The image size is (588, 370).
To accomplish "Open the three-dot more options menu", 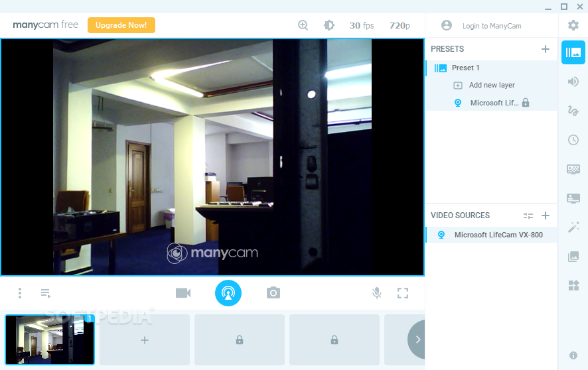I will click(20, 293).
